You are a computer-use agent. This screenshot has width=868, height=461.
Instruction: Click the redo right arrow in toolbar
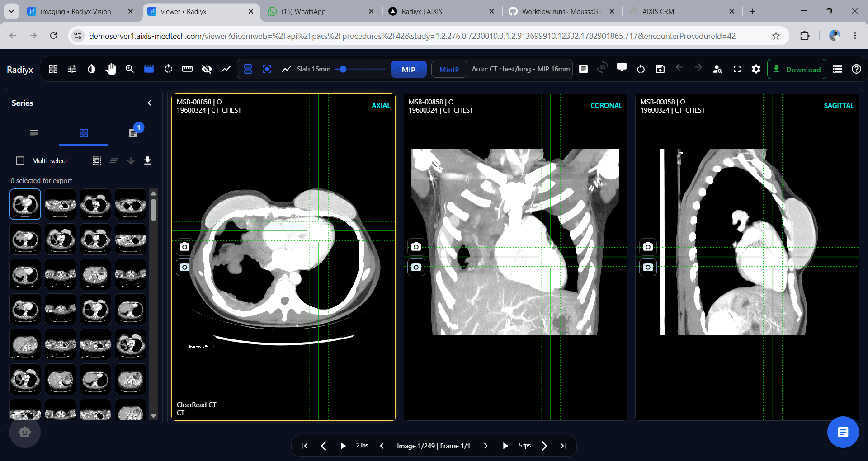(698, 67)
